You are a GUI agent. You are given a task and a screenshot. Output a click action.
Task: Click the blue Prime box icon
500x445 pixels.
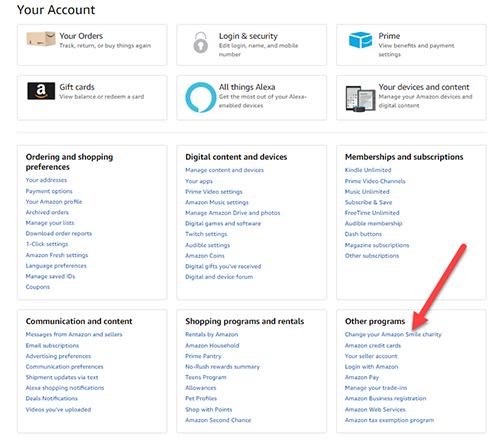coord(360,40)
